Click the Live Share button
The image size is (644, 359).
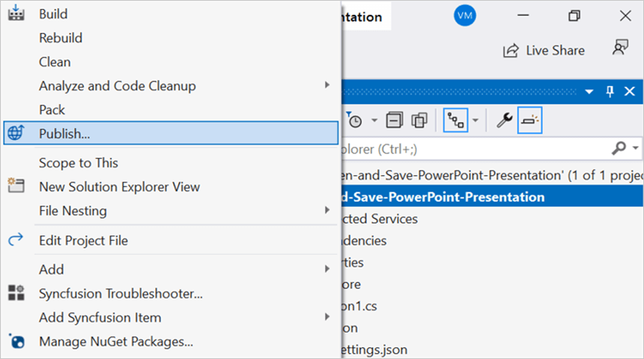click(x=544, y=50)
